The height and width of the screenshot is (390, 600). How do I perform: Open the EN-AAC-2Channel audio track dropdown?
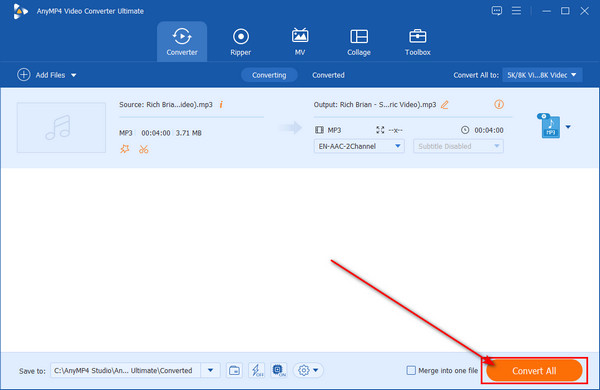pos(359,146)
